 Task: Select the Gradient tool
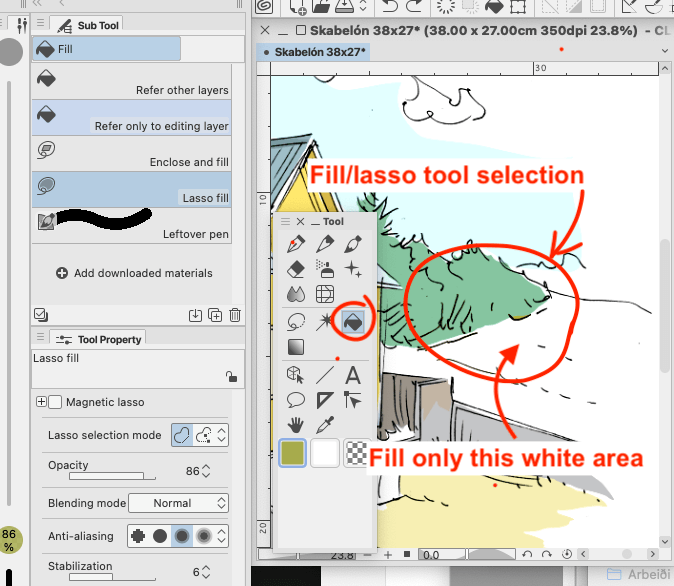point(296,347)
